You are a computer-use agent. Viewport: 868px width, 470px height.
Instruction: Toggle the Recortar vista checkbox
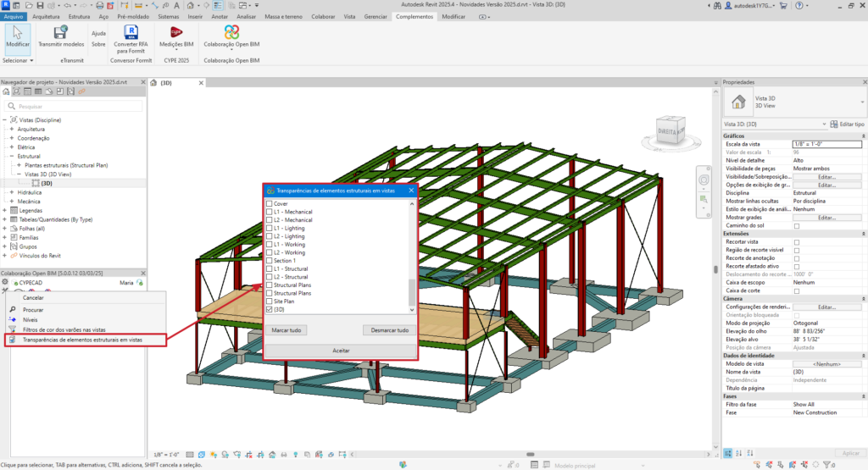(797, 242)
